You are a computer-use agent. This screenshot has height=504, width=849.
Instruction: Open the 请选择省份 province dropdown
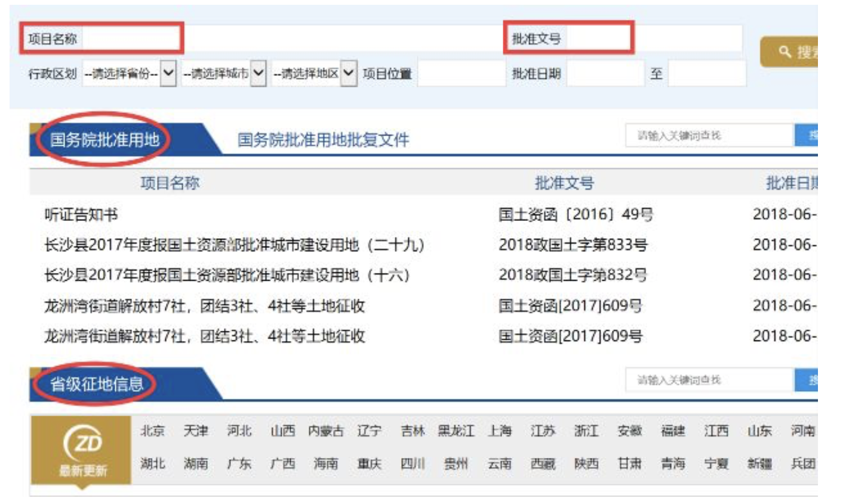129,73
